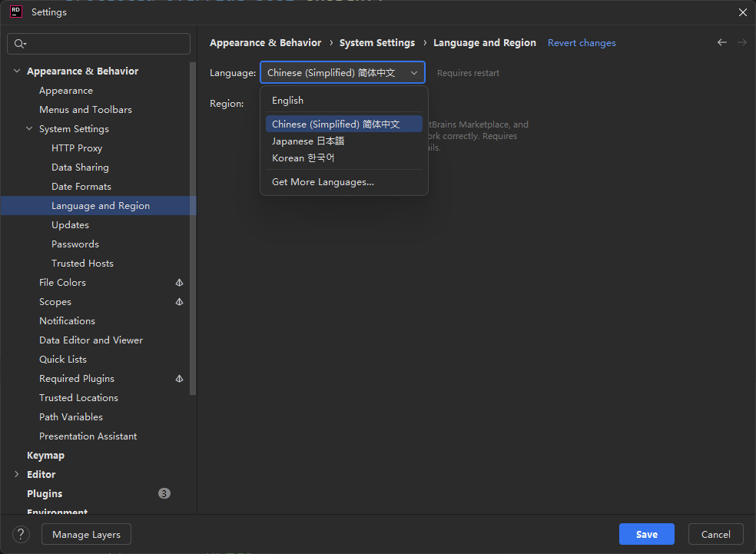756x554 pixels.
Task: Click the Revert changes link
Action: [582, 42]
